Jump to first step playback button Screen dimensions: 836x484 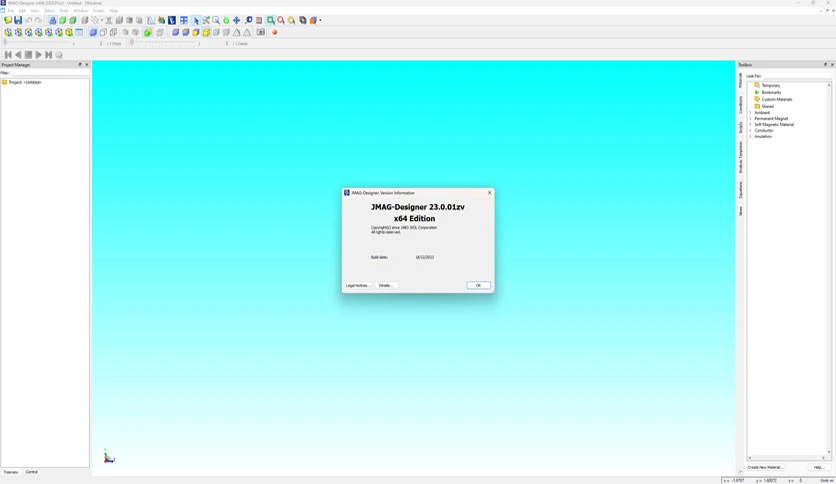point(8,55)
